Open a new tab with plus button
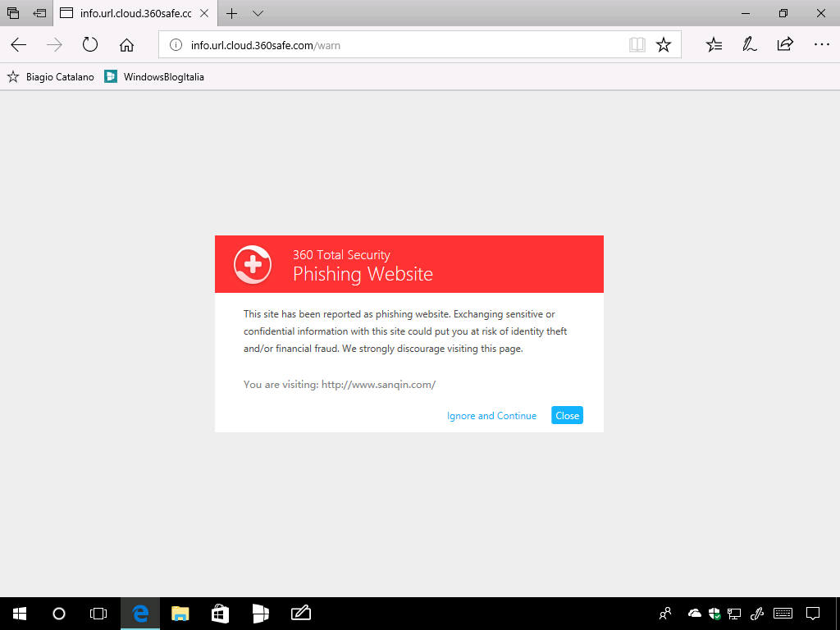 (231, 13)
